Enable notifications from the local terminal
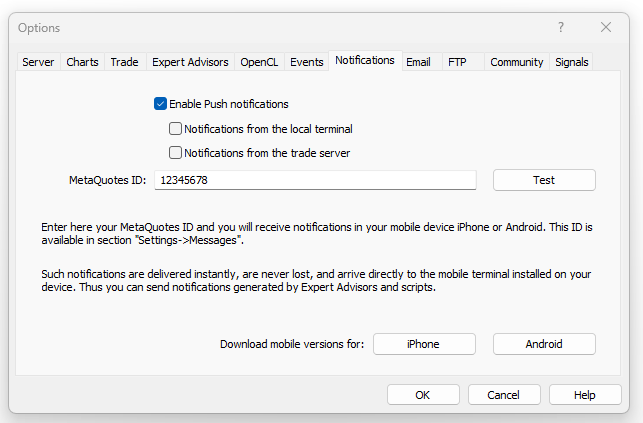 [x=176, y=129]
